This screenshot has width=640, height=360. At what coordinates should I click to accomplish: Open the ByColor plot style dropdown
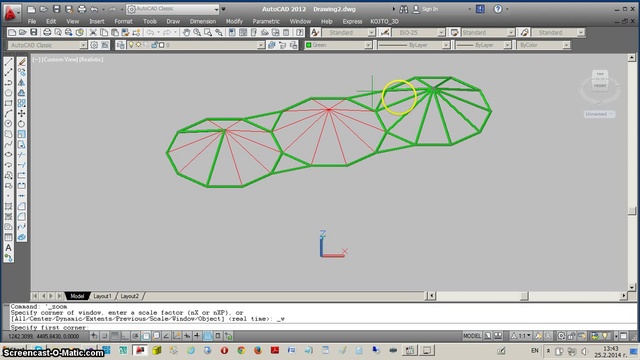pyautogui.click(x=566, y=45)
